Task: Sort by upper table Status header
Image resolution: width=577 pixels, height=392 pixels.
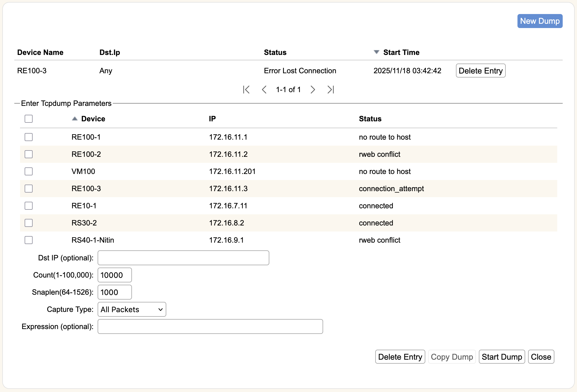Action: tap(275, 52)
